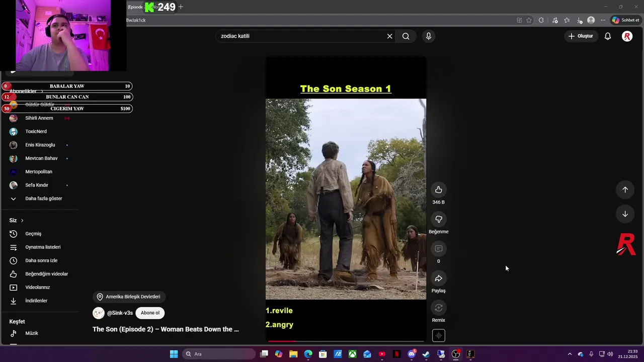644x362 pixels.
Task: Open the browser music note toolbar icon
Action: pyautogui.click(x=555, y=20)
